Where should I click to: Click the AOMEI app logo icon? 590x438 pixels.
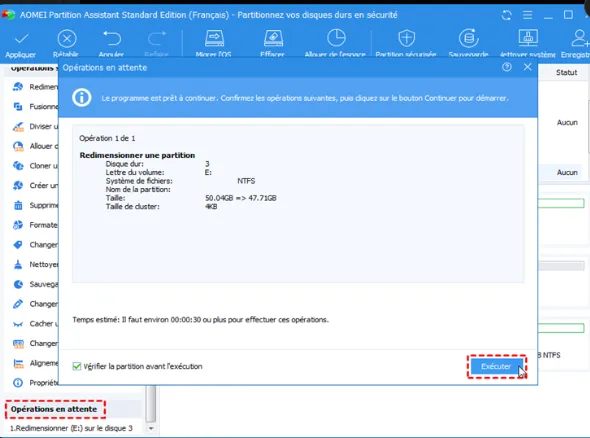pos(8,15)
